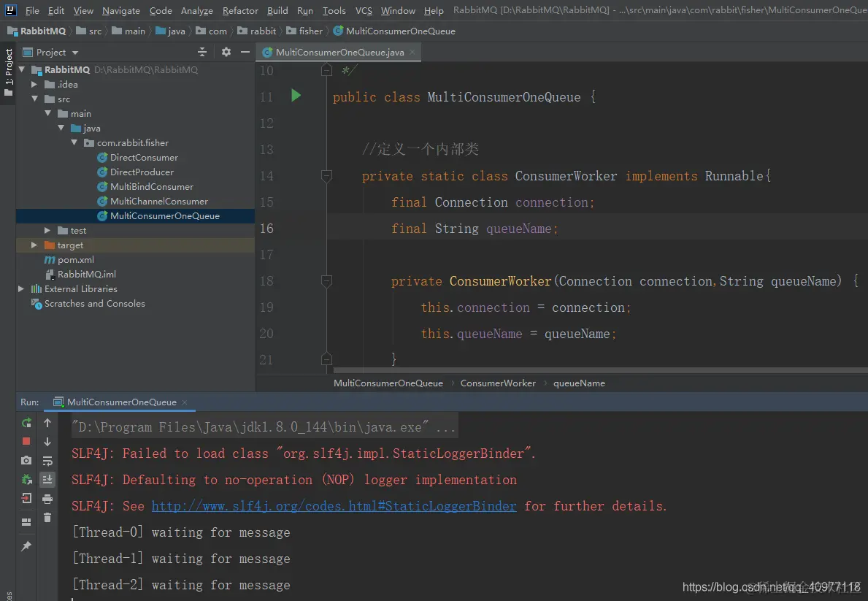
Task: Click the camera icon to dump threads
Action: [x=26, y=460]
